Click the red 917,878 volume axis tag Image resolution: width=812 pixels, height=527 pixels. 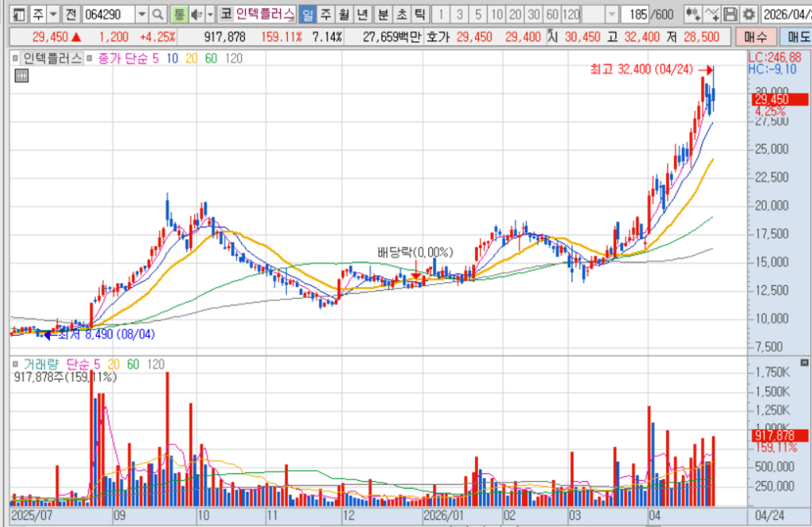pyautogui.click(x=779, y=436)
